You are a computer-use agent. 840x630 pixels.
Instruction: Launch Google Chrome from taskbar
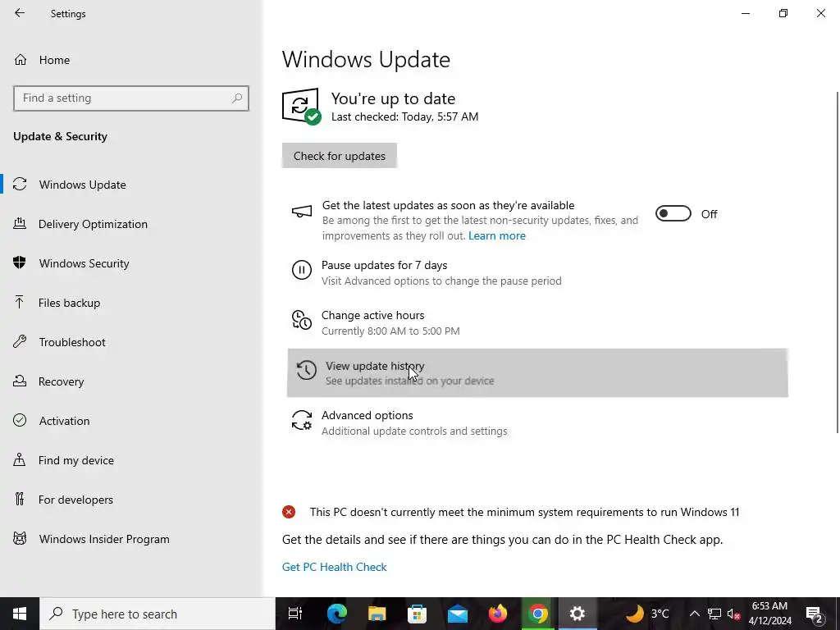coord(538,614)
